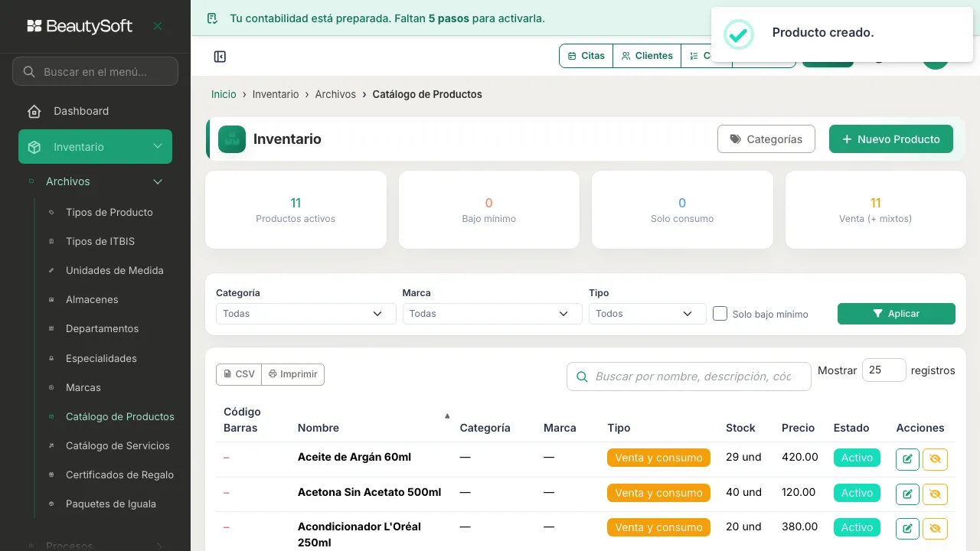Open Paquetes de Iguala menu item

111,504
